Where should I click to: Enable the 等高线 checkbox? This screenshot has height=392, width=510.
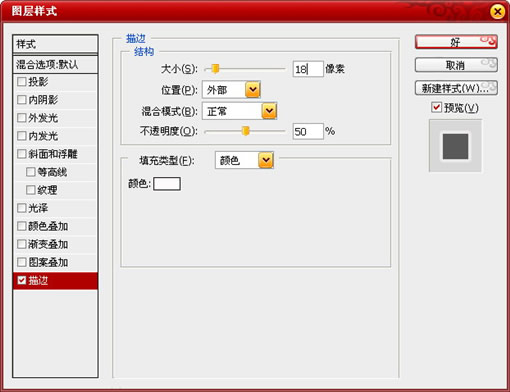pos(31,172)
